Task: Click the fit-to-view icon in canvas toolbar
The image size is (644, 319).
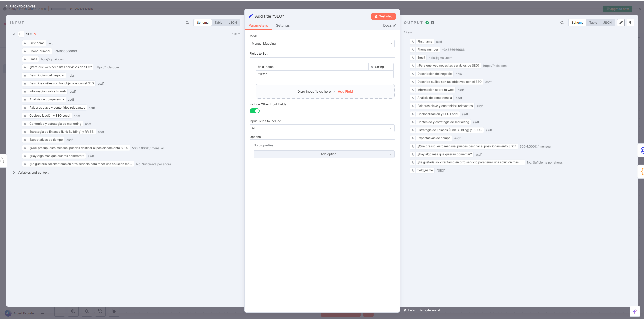Action: tap(60, 311)
